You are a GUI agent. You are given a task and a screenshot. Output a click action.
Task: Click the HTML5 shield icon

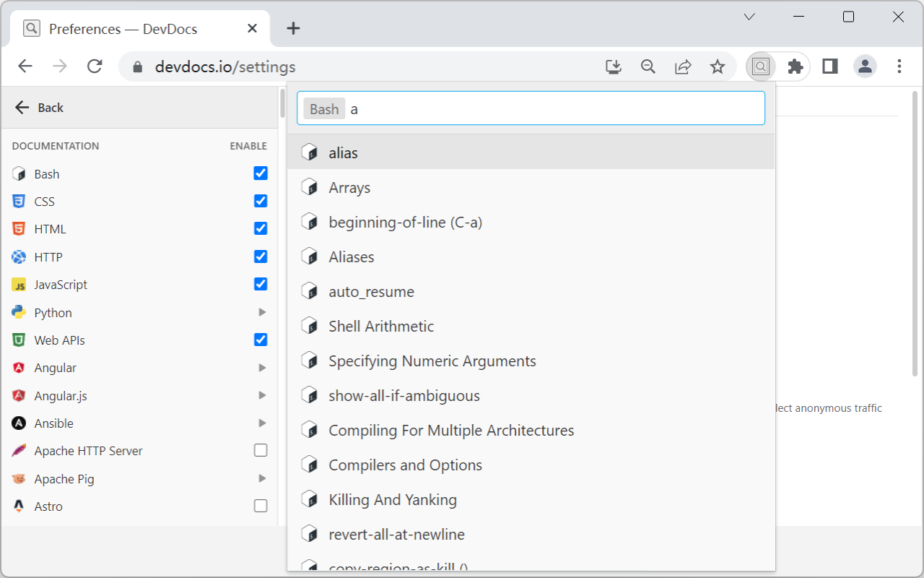[18, 228]
